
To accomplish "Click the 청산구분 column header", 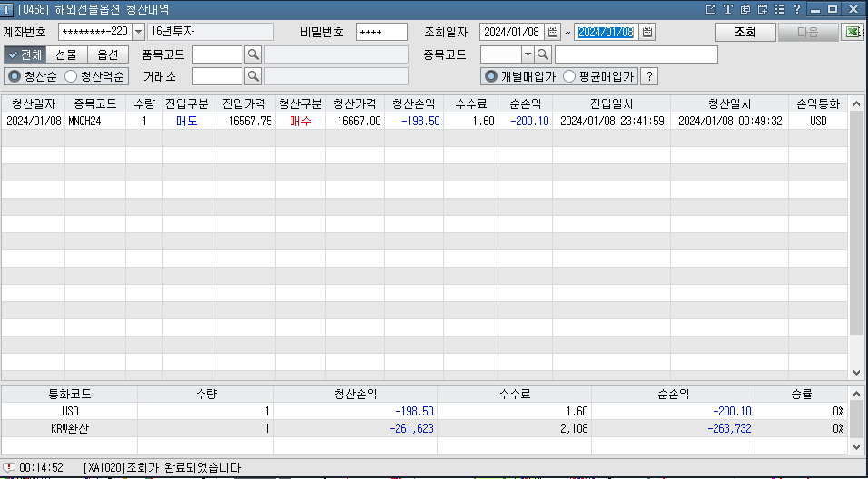I will pyautogui.click(x=300, y=104).
